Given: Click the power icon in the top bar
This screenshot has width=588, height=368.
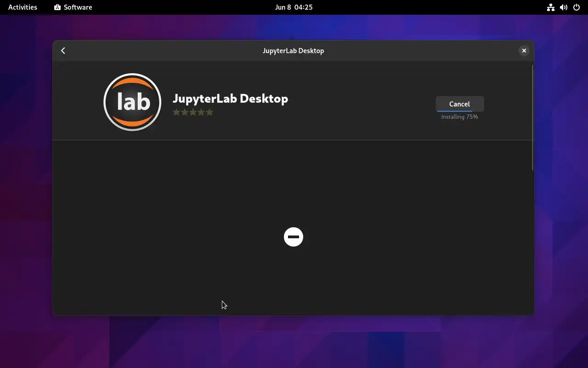Looking at the screenshot, I should [577, 7].
